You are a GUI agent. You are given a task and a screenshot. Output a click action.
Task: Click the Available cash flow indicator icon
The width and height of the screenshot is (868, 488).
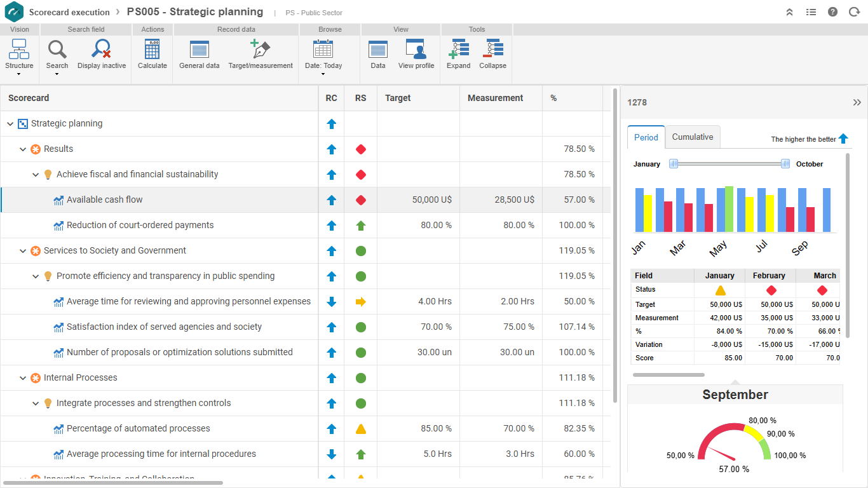click(59, 200)
